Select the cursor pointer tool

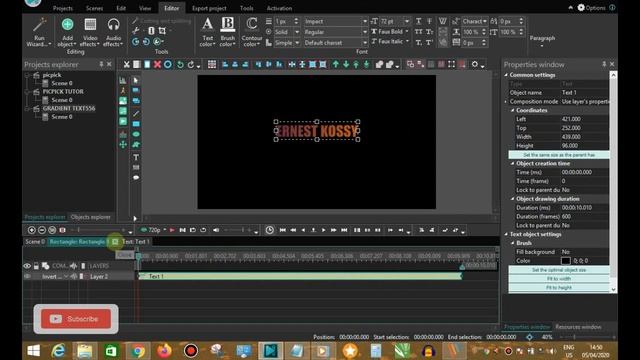coord(136,80)
